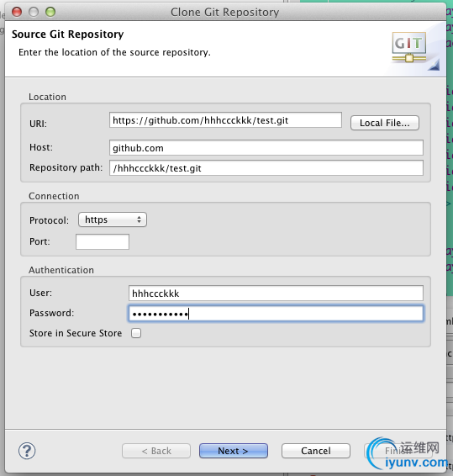Close the Clone Git Repository dialog

tap(17, 12)
